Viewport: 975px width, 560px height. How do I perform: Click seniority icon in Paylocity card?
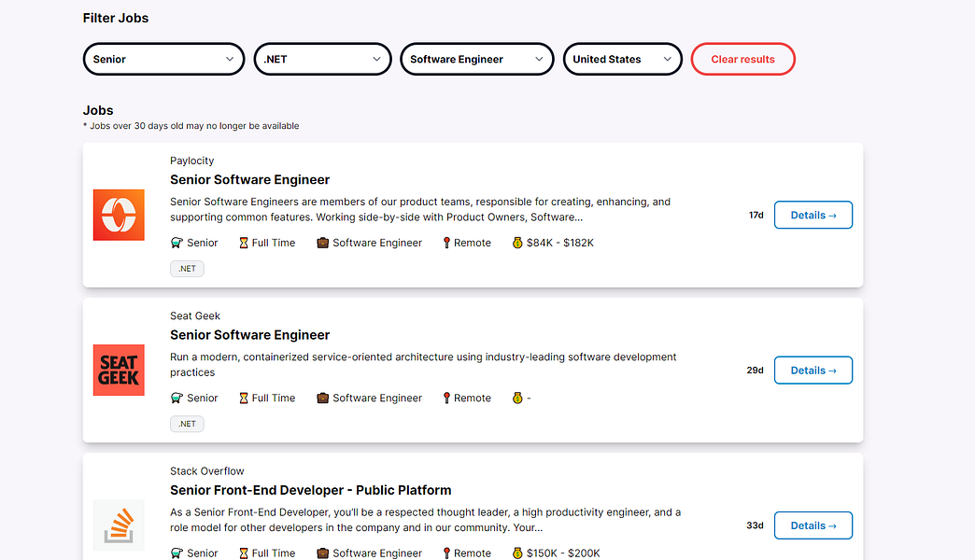(x=177, y=243)
